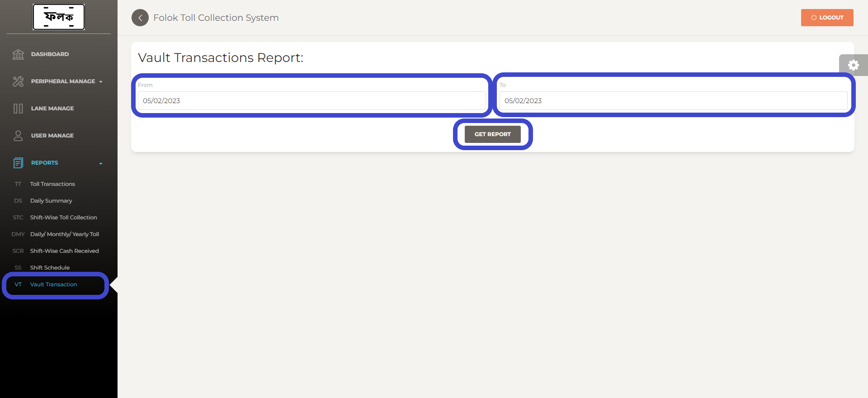
Task: Click the SS abbreviation icon
Action: [18, 268]
